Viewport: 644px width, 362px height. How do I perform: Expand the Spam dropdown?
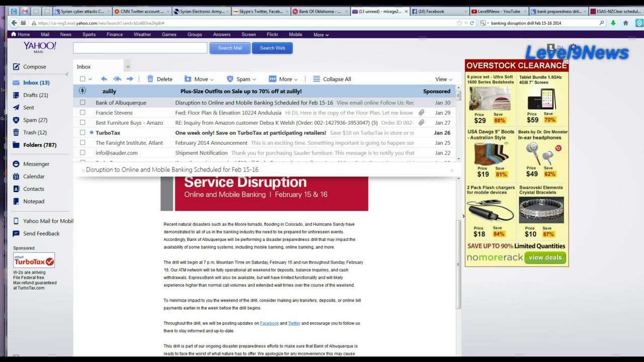(x=254, y=79)
